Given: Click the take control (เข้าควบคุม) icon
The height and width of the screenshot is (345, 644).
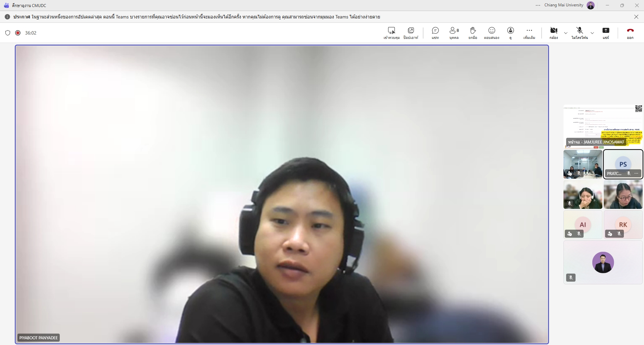Looking at the screenshot, I should 391,33.
